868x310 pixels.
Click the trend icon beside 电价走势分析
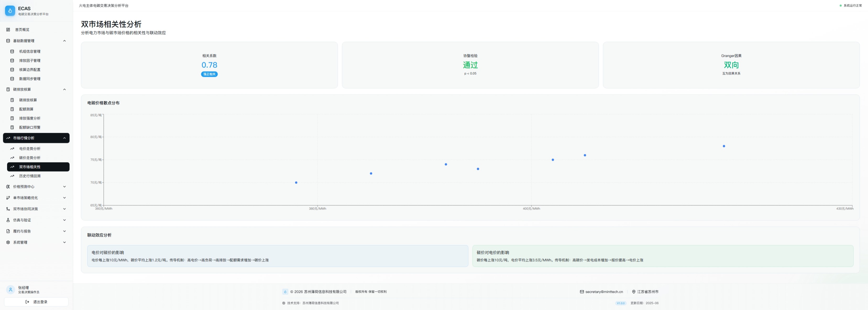click(12, 149)
